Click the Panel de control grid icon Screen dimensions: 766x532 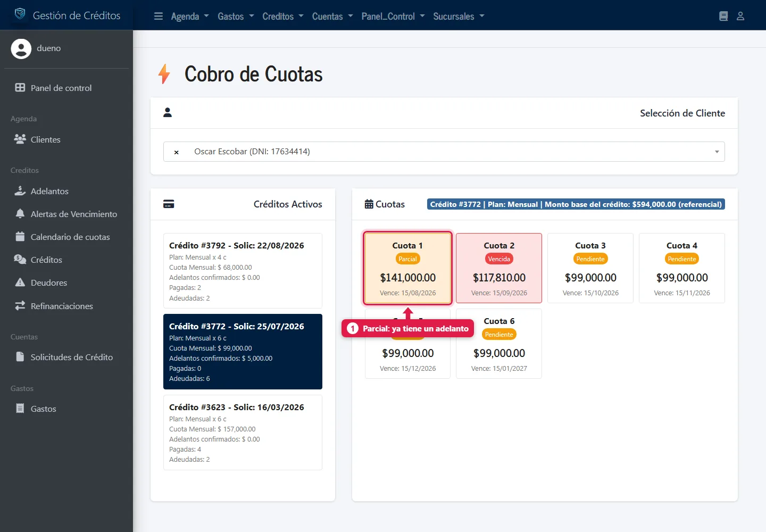[x=20, y=88]
